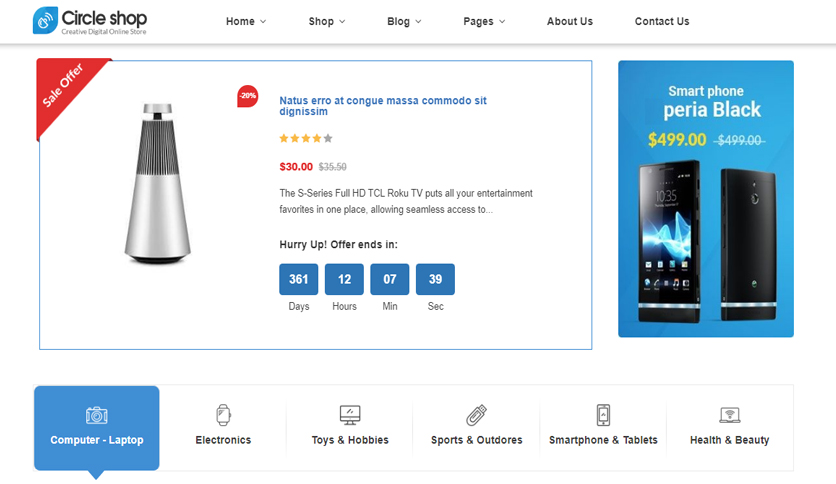This screenshot has width=836, height=484.
Task: Click the phone icon above Smartphone & Tablets
Action: tap(603, 415)
